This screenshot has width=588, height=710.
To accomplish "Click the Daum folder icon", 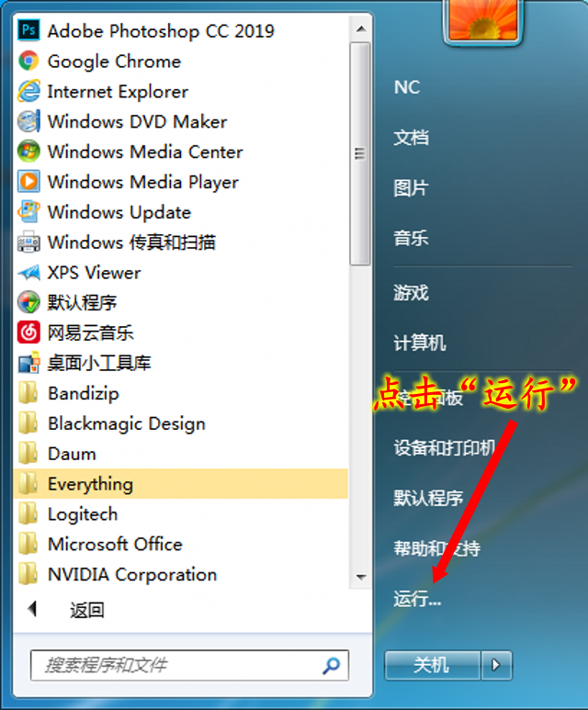I will [x=28, y=453].
